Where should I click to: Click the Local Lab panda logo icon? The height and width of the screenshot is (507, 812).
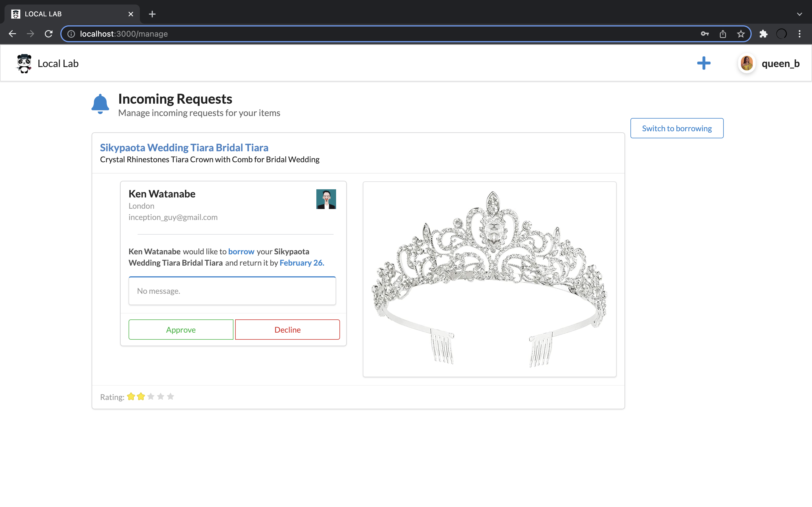point(23,63)
